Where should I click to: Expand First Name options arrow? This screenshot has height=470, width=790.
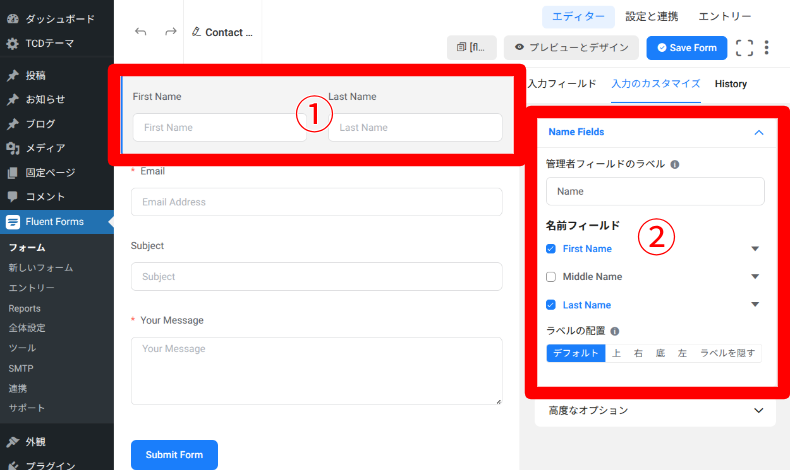755,248
